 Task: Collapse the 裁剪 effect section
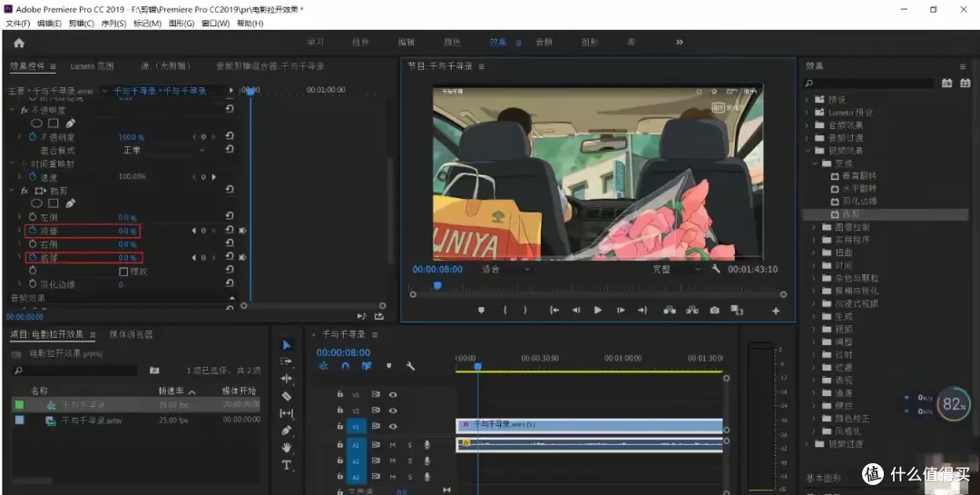click(x=12, y=190)
